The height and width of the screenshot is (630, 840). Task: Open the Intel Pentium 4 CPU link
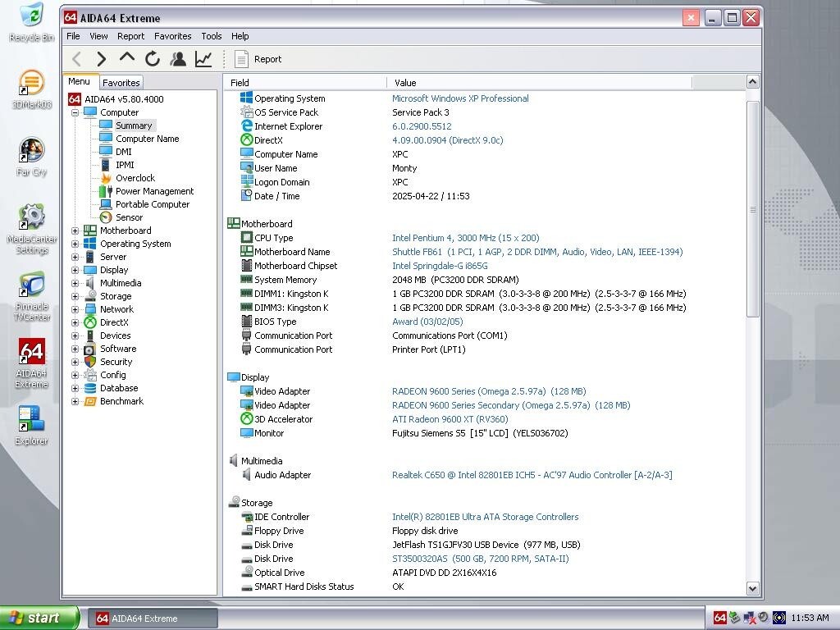tap(466, 238)
